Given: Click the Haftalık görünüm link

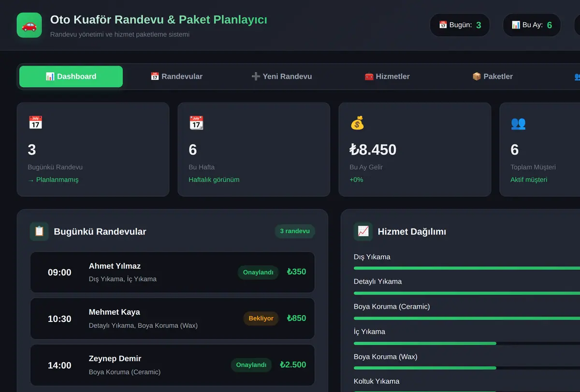Looking at the screenshot, I should [214, 180].
